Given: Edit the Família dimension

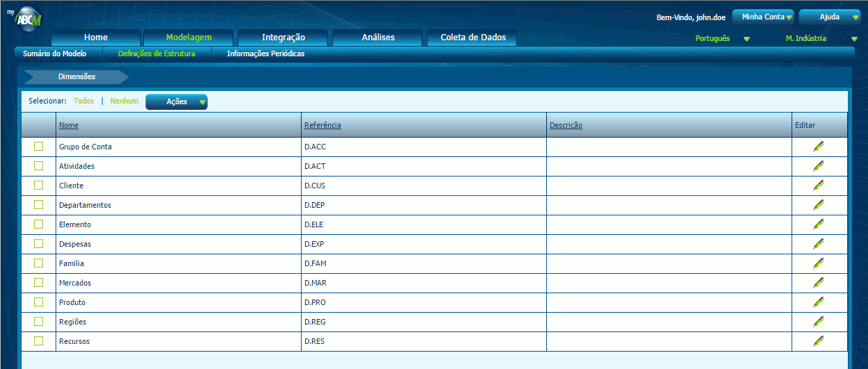Looking at the screenshot, I should 819,263.
